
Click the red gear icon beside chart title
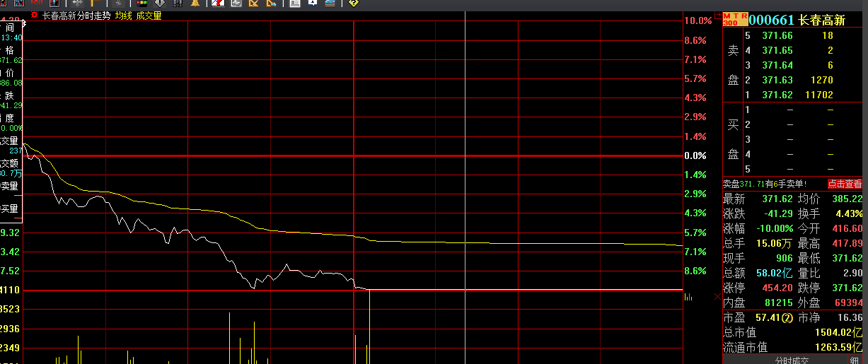[x=33, y=15]
